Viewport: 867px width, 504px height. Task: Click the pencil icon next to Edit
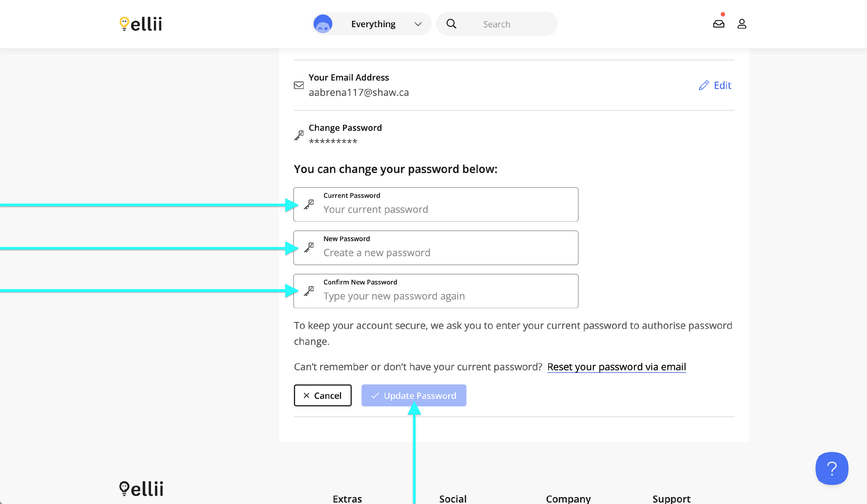tap(704, 85)
